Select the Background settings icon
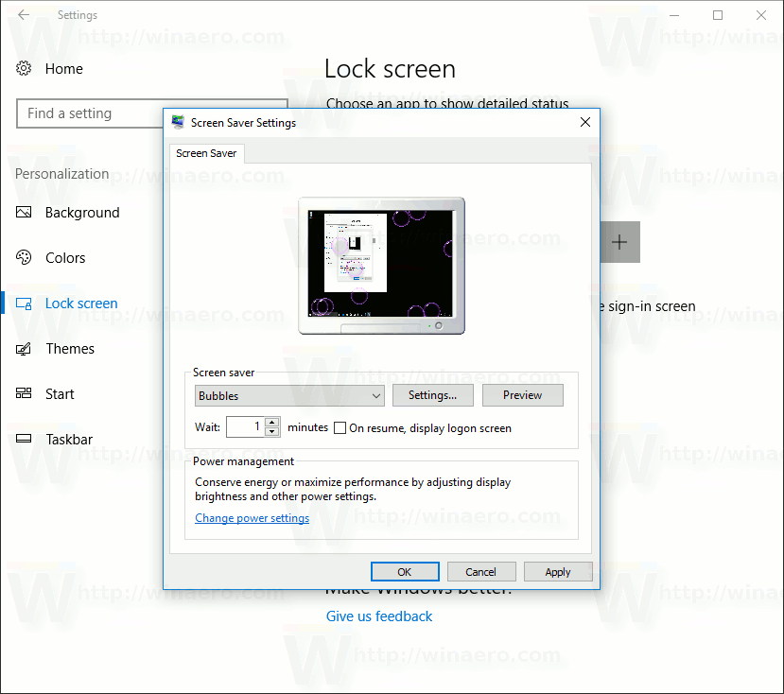Screen dimensions: 784x694 tap(23, 213)
